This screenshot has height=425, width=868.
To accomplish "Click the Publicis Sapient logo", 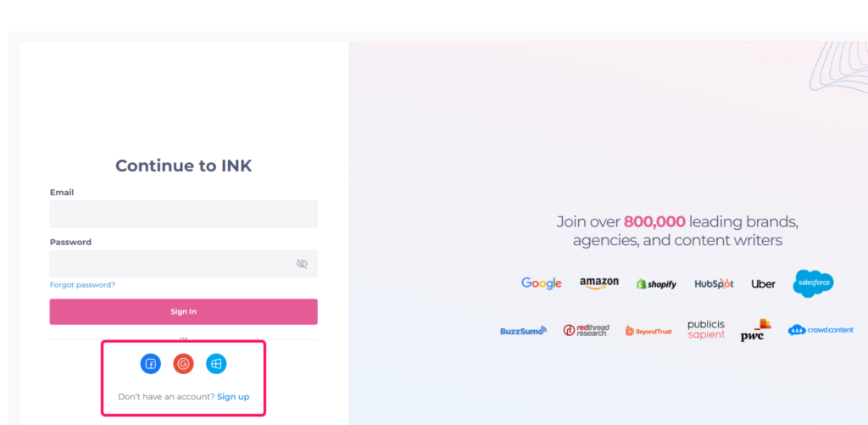I will click(706, 330).
